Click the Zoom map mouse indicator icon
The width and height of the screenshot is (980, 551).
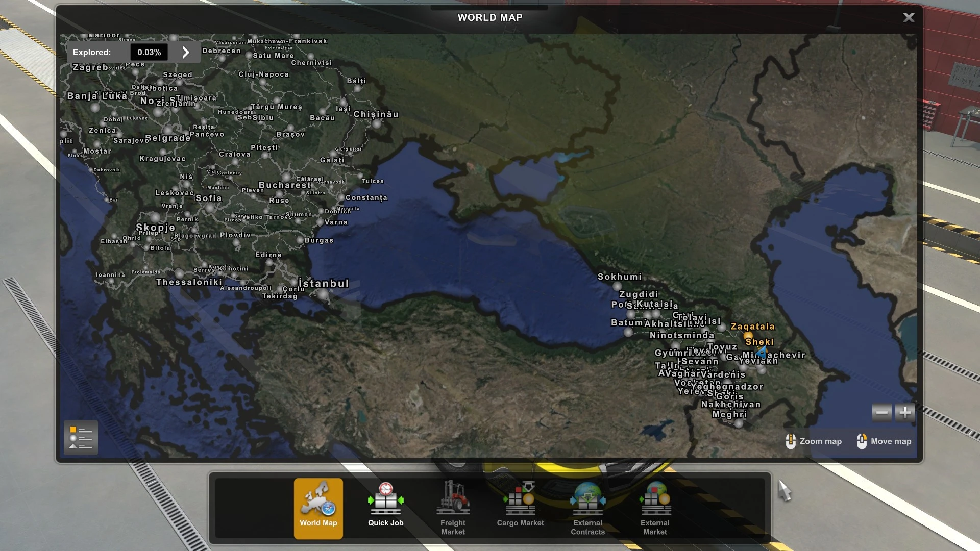click(791, 441)
